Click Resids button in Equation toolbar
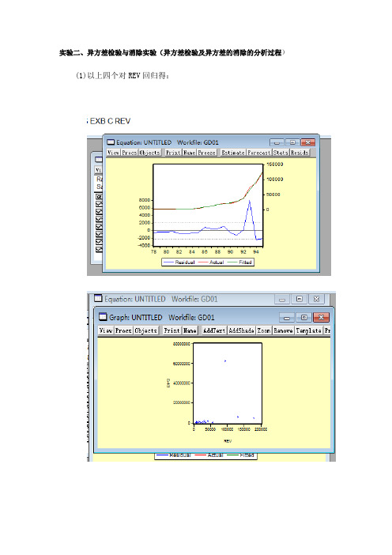Image resolution: width=392 pixels, height=555 pixels. click(300, 153)
